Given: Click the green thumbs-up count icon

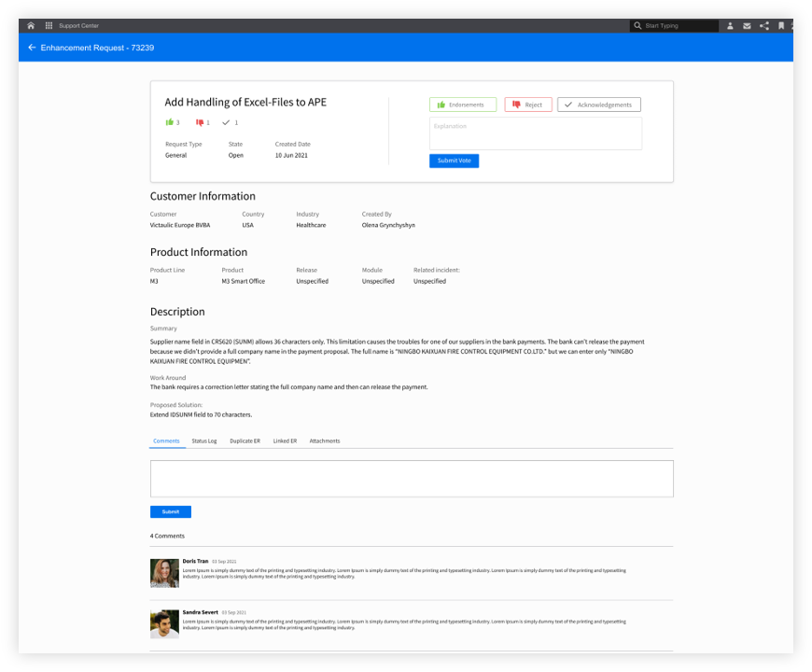Looking at the screenshot, I should point(169,122).
